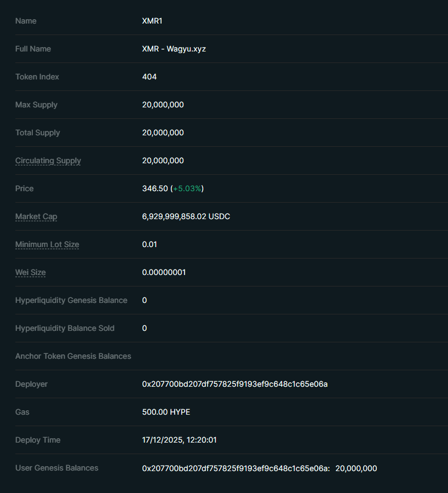This screenshot has width=448, height=493.
Task: Click the Circulating Supply value 20,000,000
Action: 163,160
